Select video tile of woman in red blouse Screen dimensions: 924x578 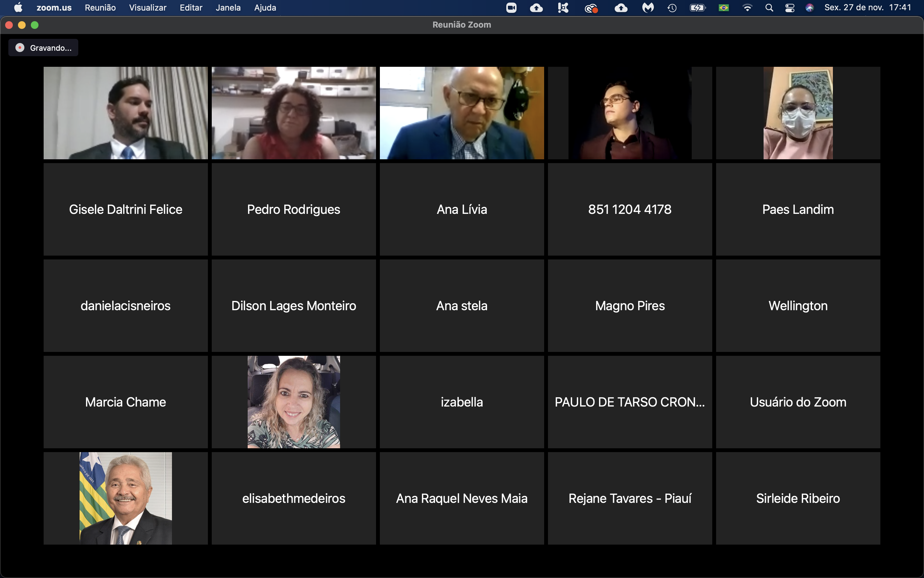click(294, 113)
